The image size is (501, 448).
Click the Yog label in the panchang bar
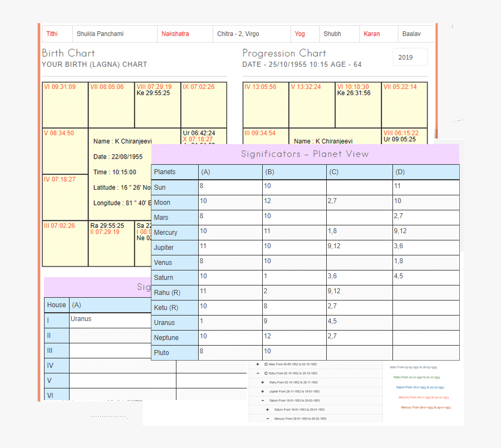(299, 34)
